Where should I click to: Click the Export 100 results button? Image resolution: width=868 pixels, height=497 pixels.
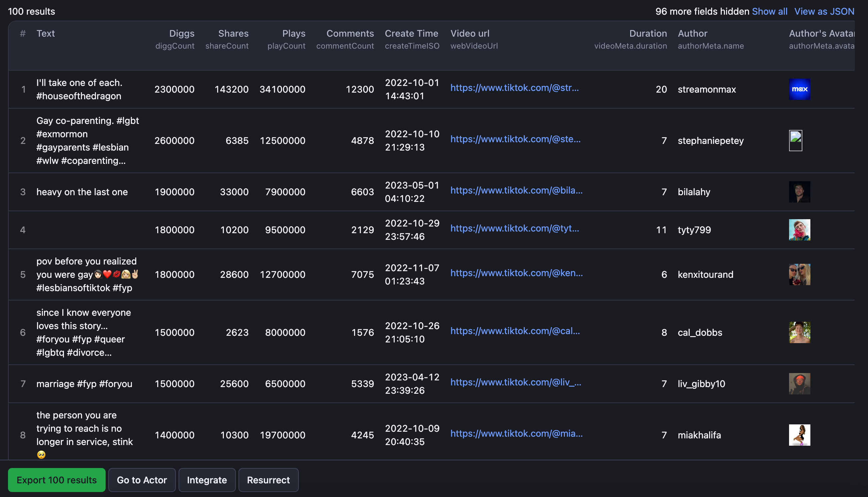pyautogui.click(x=57, y=480)
